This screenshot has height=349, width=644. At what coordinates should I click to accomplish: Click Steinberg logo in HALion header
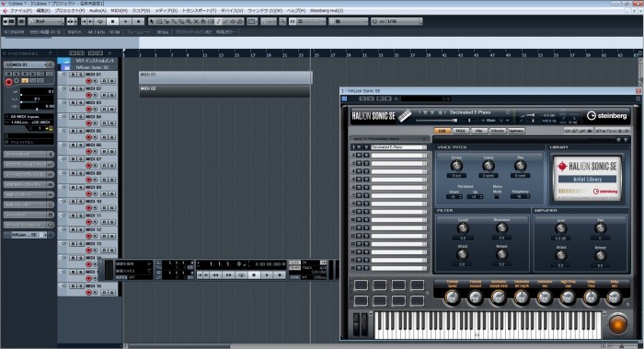click(x=607, y=116)
